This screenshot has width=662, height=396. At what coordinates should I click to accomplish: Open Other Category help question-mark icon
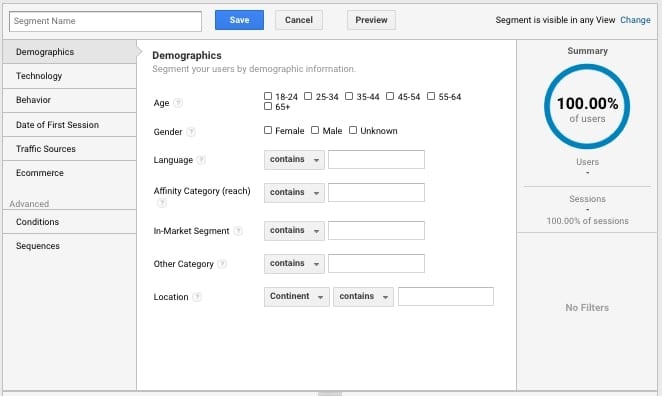click(x=222, y=264)
